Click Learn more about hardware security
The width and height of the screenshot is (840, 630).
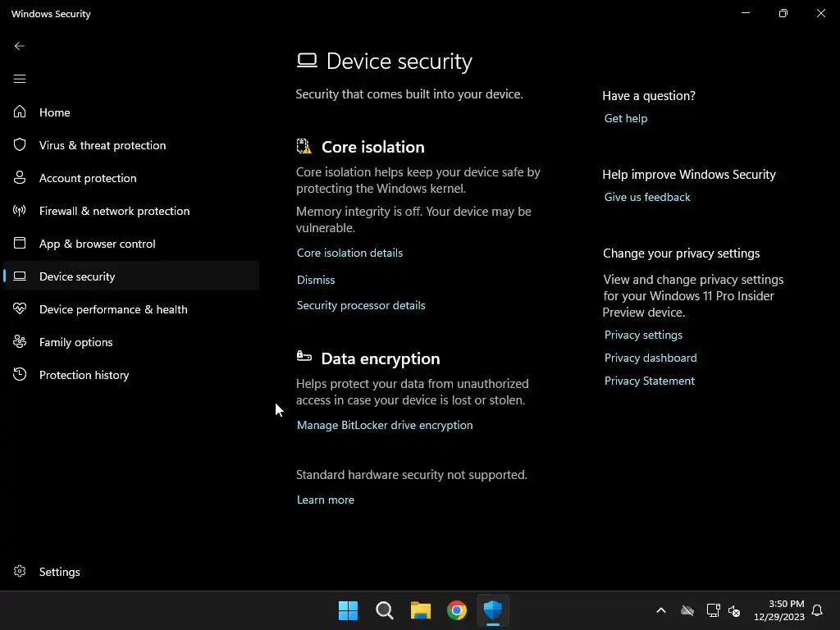pyautogui.click(x=325, y=500)
